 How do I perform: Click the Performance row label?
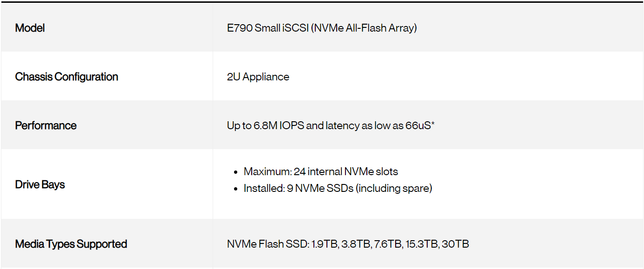[46, 125]
